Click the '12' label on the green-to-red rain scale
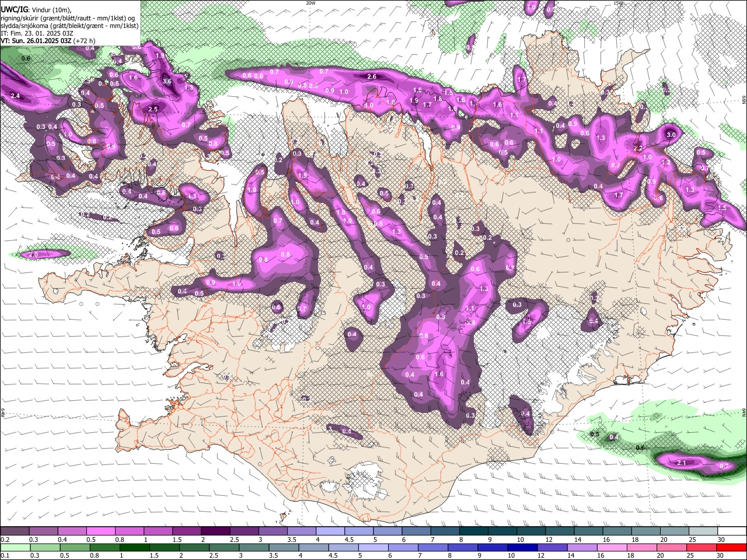 tap(540, 555)
